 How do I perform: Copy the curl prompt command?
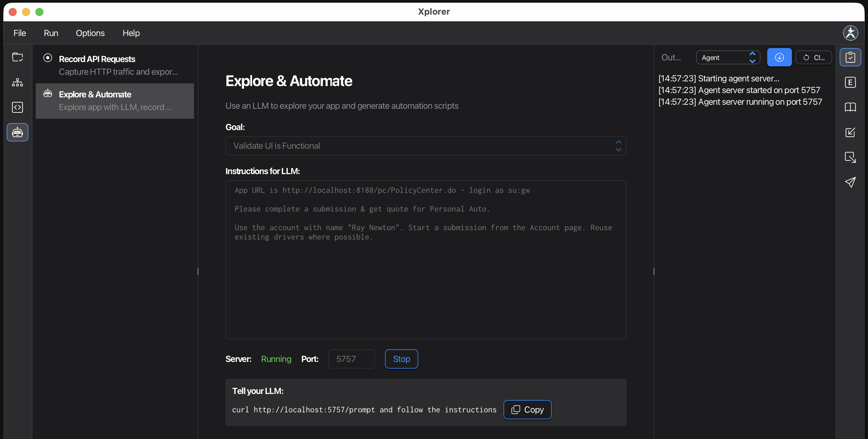tap(527, 410)
